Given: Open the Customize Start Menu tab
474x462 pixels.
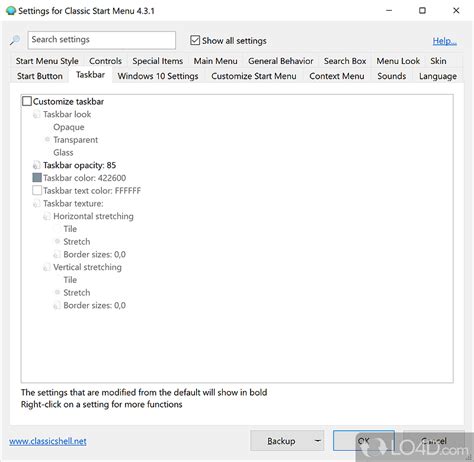Looking at the screenshot, I should point(254,76).
